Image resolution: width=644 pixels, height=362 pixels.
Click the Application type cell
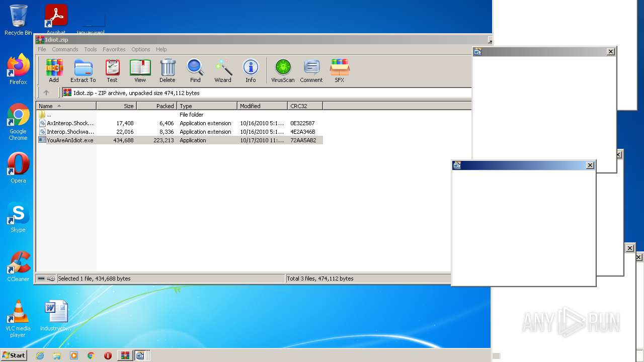coord(193,140)
